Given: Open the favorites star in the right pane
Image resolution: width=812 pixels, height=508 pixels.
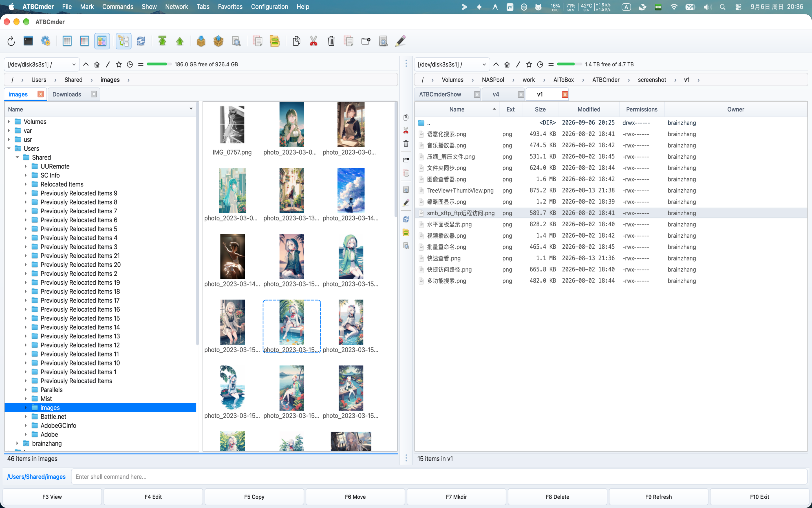Looking at the screenshot, I should pyautogui.click(x=529, y=65).
